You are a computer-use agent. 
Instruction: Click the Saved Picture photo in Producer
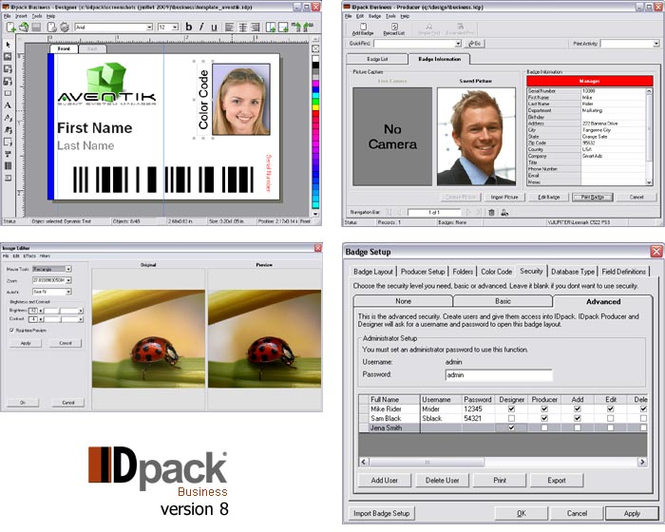coord(476,137)
